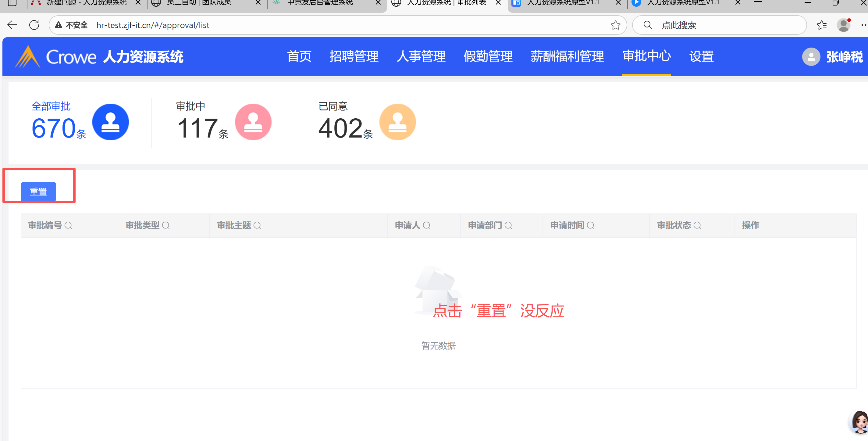
Task: Click the 张峥税 user avatar
Action: 811,57
